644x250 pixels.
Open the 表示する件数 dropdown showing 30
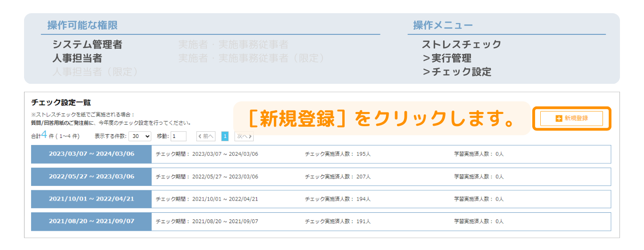[x=141, y=137]
